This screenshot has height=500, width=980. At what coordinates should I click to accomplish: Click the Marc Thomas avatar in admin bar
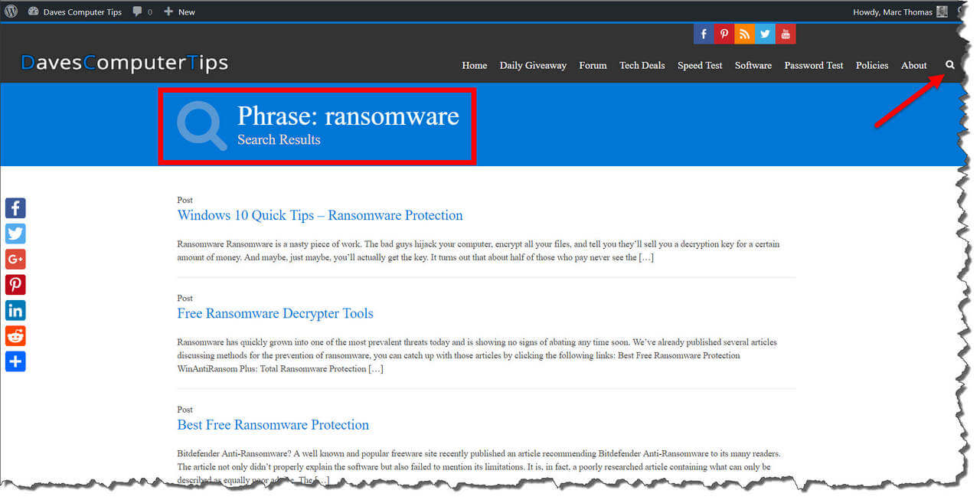click(942, 11)
